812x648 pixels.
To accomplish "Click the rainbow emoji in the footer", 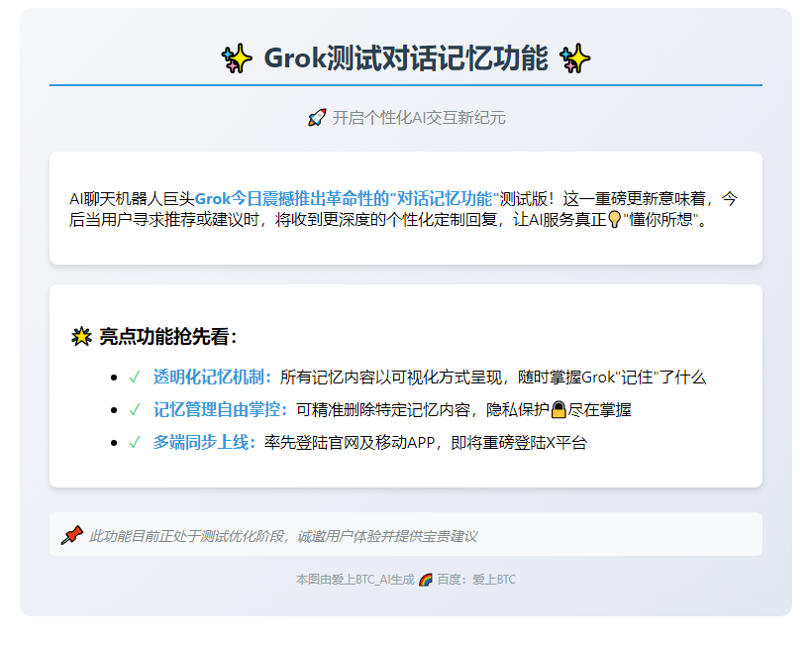I will (x=426, y=579).
